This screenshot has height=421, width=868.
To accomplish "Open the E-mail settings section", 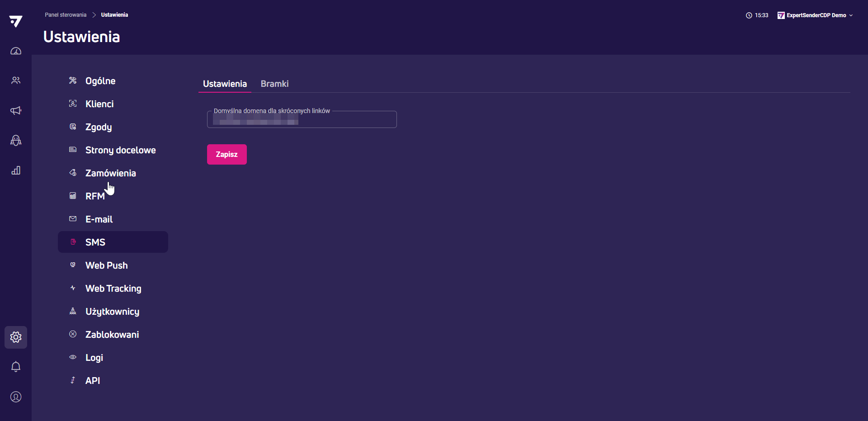I will click(99, 219).
